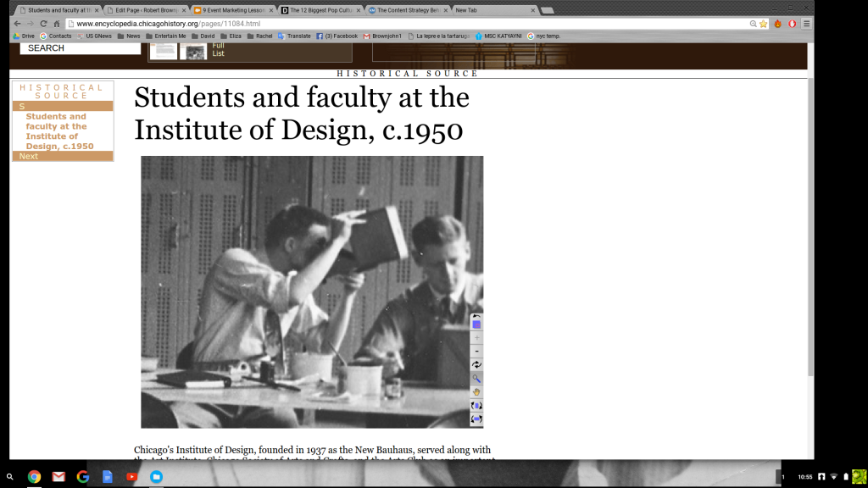Click the zoom magnifier icon in address bar
The image size is (868, 488).
[754, 24]
